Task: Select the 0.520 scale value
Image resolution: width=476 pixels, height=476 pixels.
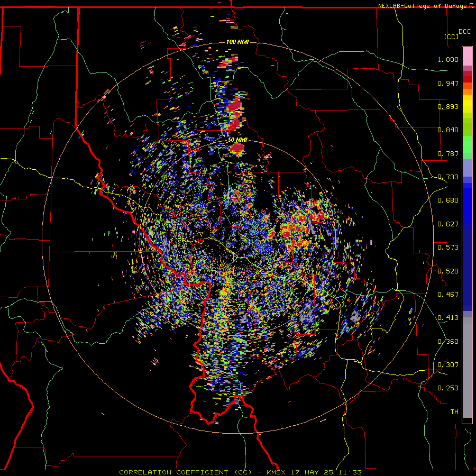Action: [448, 271]
